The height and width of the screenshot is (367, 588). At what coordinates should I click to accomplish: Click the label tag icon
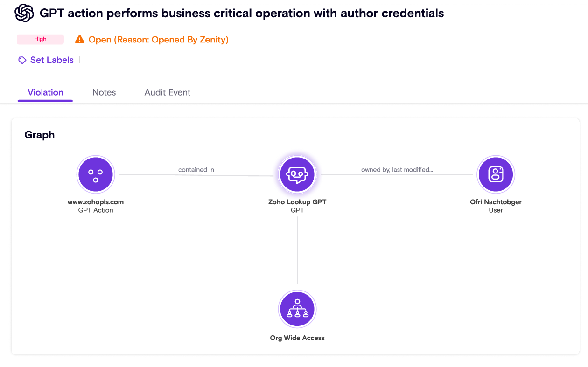point(22,60)
